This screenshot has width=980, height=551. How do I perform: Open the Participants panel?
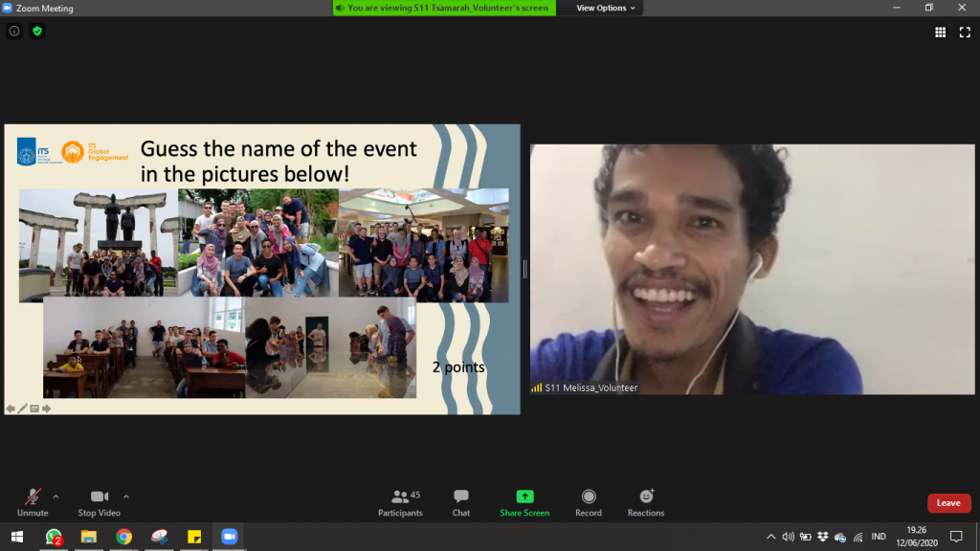tap(400, 501)
